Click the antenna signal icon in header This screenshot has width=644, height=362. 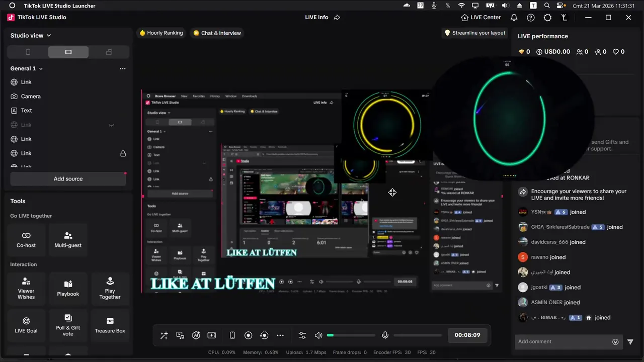pos(564,17)
